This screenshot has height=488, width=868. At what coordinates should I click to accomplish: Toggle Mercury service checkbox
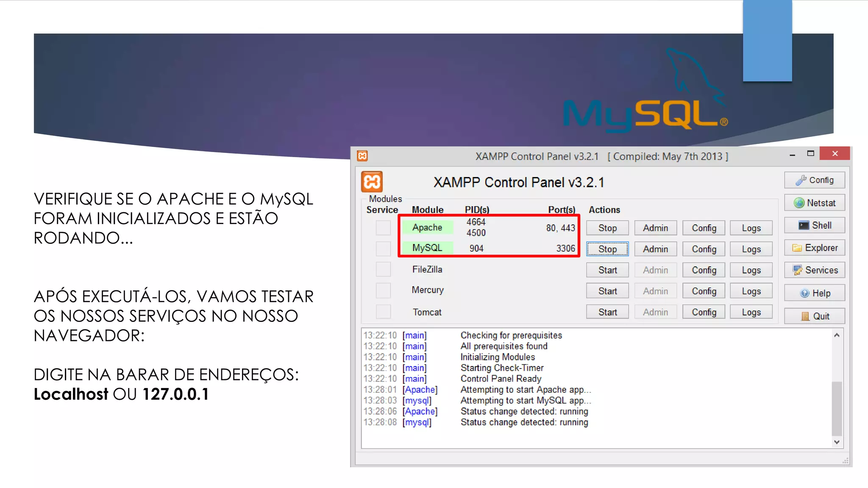coord(383,291)
